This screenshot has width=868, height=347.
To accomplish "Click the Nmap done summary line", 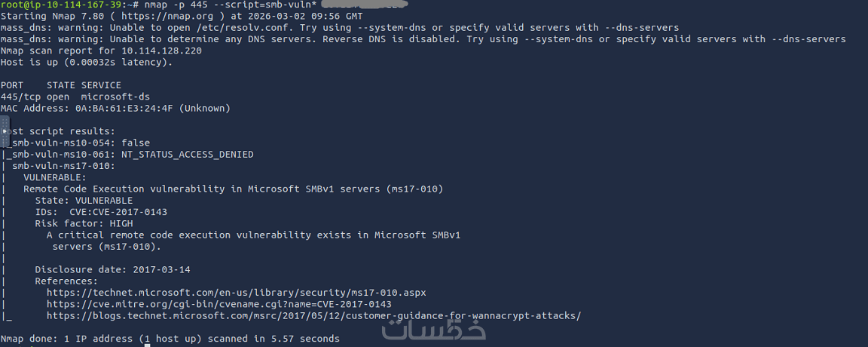I will [x=170, y=339].
